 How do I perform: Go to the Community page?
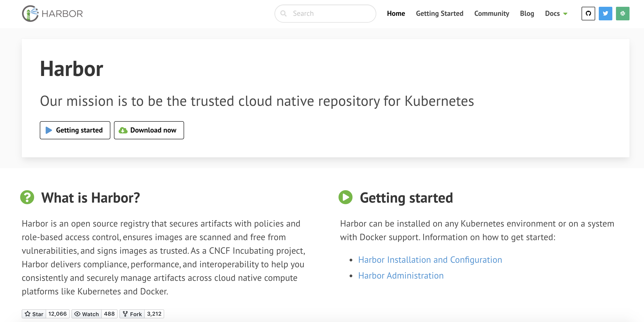pyautogui.click(x=492, y=14)
